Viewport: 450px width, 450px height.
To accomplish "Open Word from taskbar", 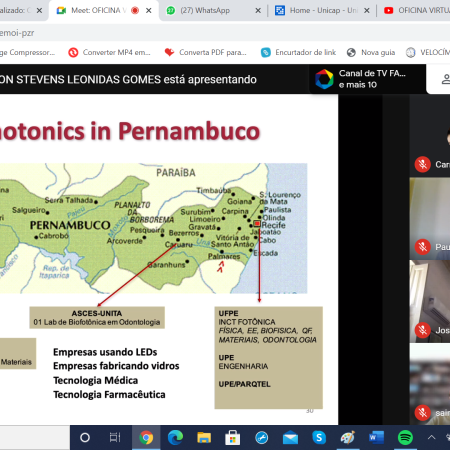I will 376,437.
